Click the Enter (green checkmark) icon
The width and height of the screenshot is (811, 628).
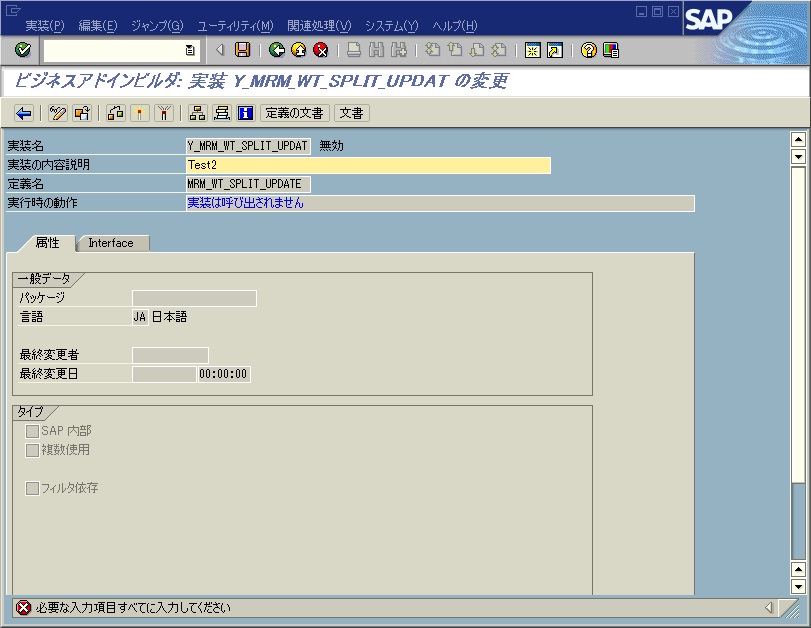(24, 51)
